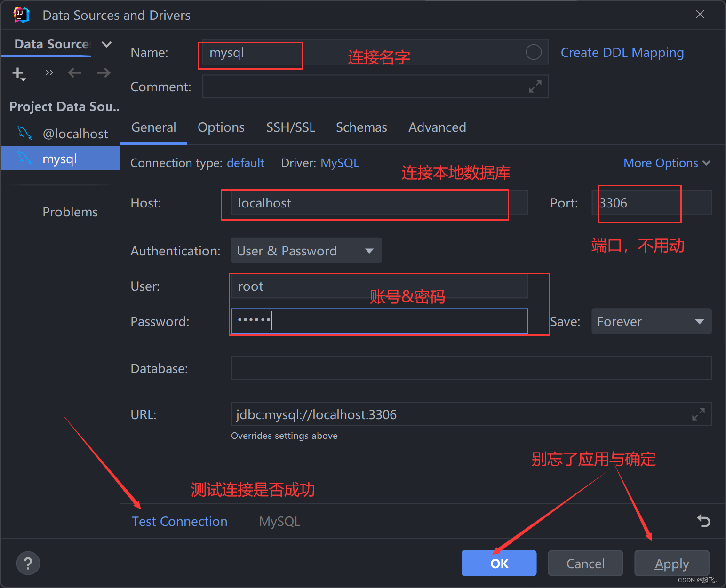Click the color circle in Name field

(x=534, y=52)
